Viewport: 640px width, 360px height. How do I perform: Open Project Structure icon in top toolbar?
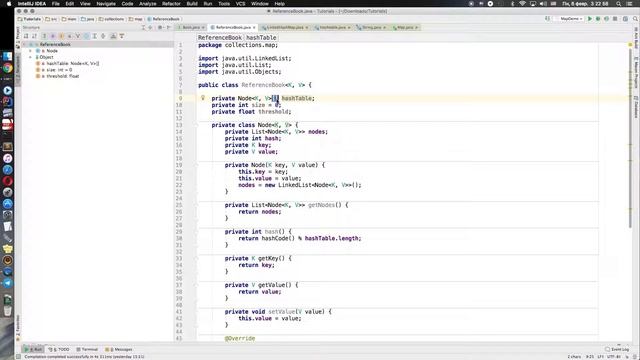click(625, 19)
